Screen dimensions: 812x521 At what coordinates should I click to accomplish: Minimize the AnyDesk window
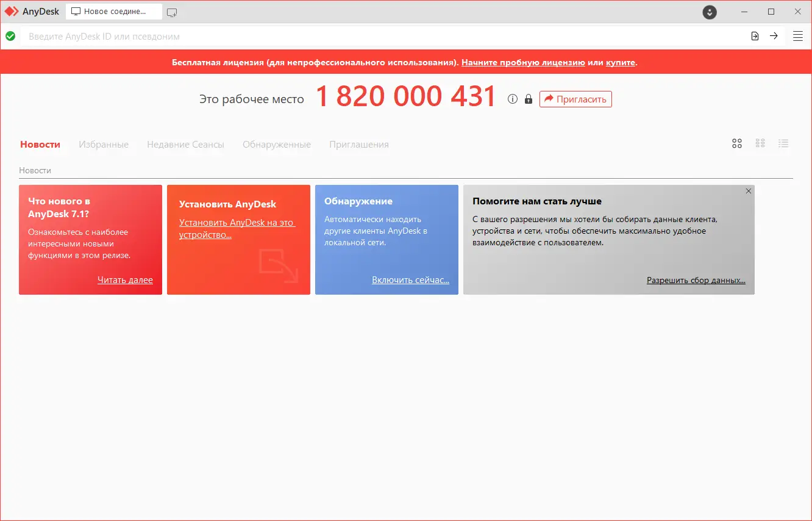pyautogui.click(x=744, y=12)
